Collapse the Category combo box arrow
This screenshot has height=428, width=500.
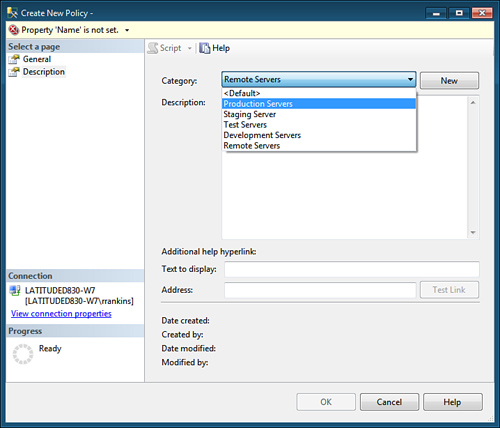tap(410, 80)
